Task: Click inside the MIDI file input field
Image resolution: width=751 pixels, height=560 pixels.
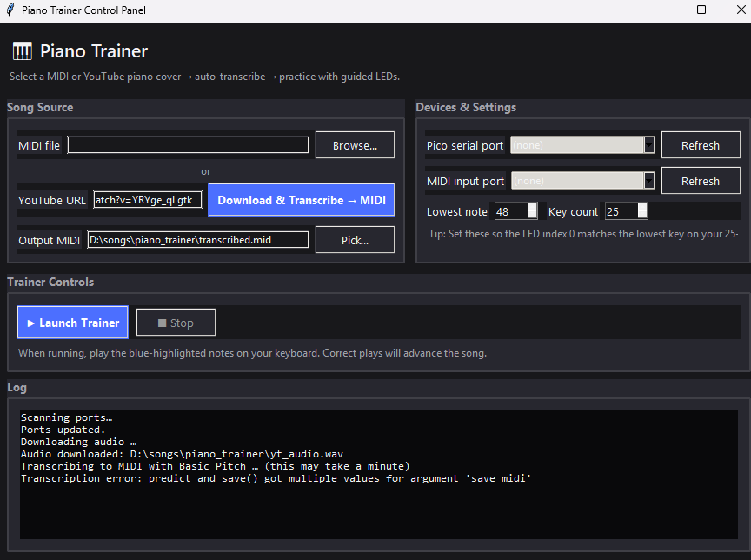Action: 187,144
